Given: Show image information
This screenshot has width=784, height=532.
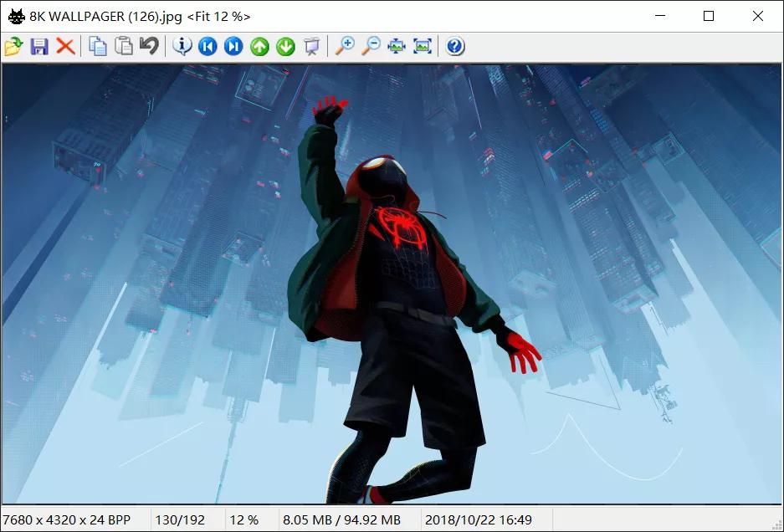Looking at the screenshot, I should 182,47.
